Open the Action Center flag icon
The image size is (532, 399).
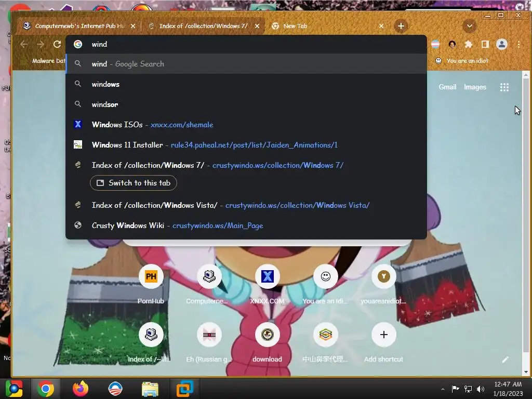point(455,389)
